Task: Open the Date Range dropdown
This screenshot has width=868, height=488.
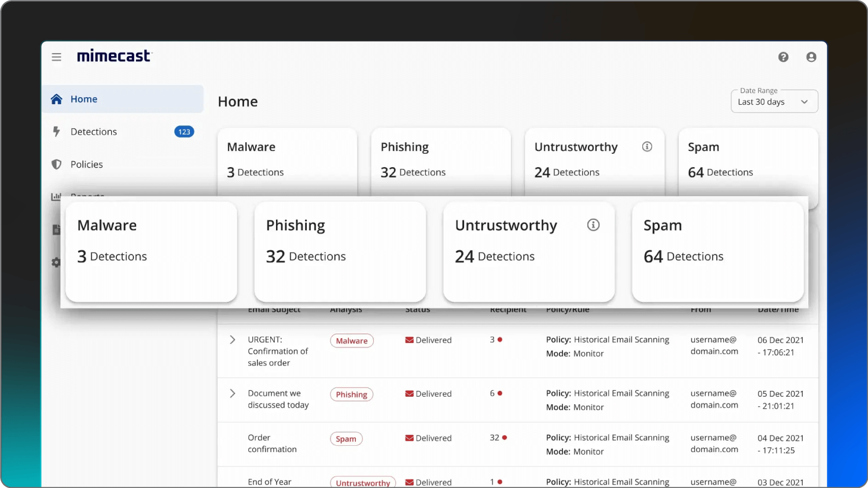Action: click(x=774, y=101)
